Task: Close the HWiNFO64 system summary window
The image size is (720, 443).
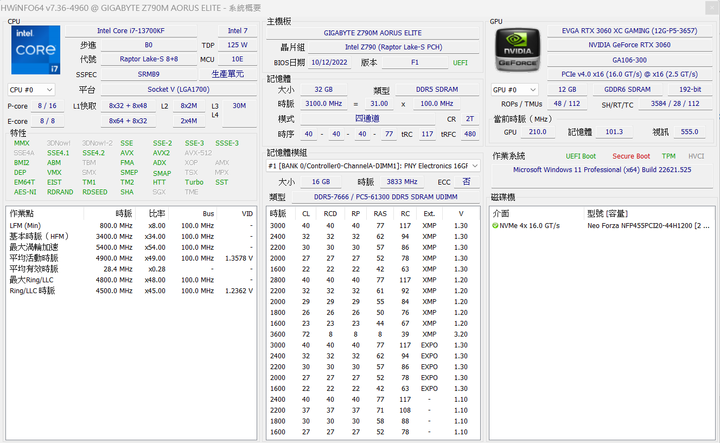Action: click(712, 8)
